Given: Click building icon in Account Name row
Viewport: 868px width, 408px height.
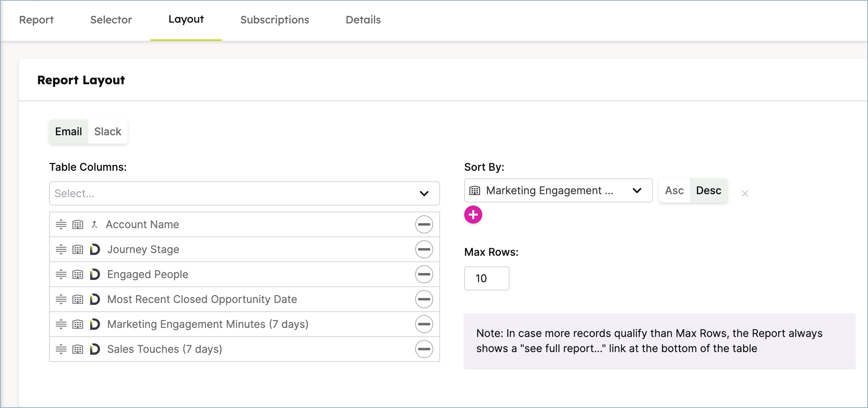Looking at the screenshot, I should point(78,224).
